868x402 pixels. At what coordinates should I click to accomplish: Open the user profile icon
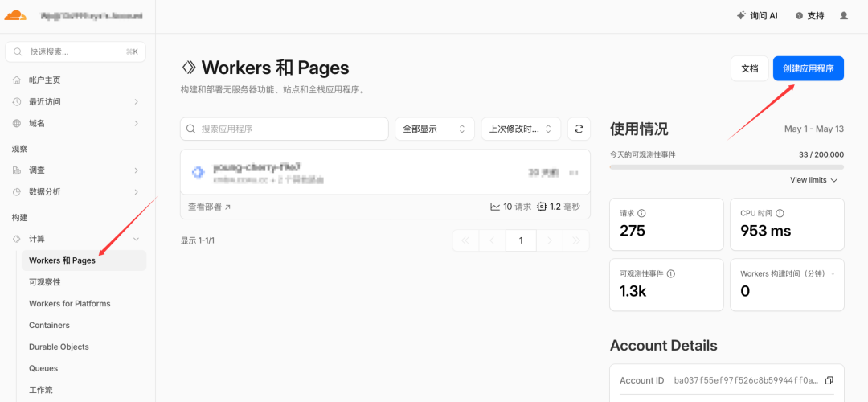tap(844, 16)
